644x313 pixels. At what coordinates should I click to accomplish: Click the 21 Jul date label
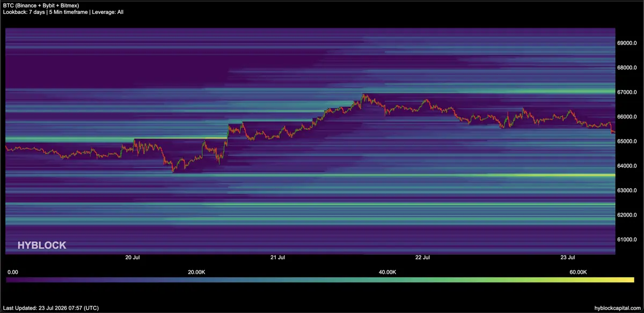click(x=277, y=258)
